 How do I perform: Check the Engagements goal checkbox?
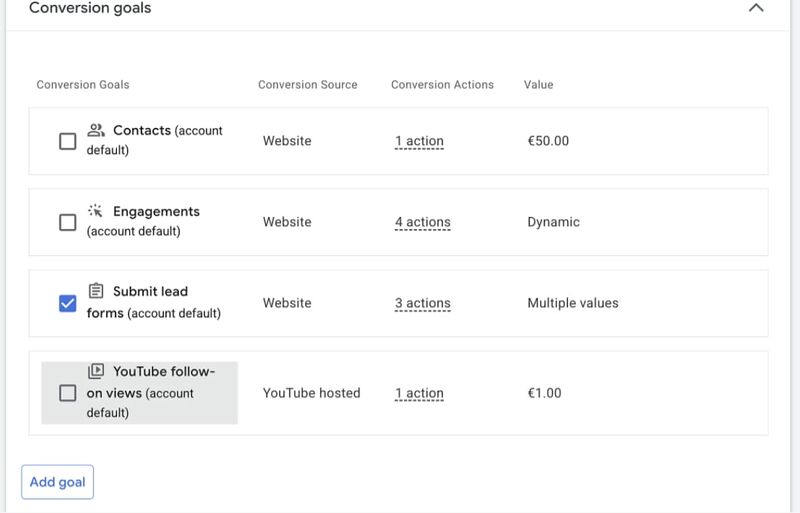(68, 222)
